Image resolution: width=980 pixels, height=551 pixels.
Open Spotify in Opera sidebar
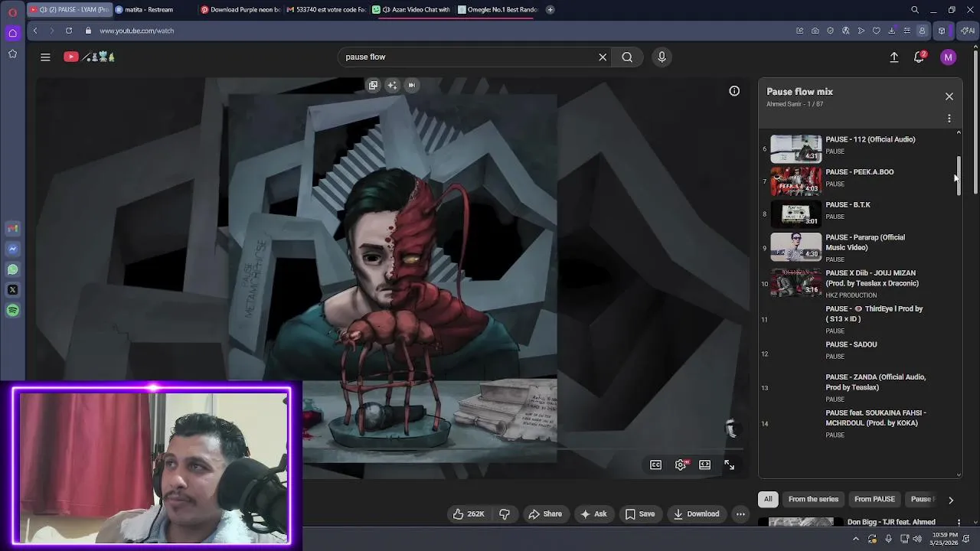[x=12, y=311]
